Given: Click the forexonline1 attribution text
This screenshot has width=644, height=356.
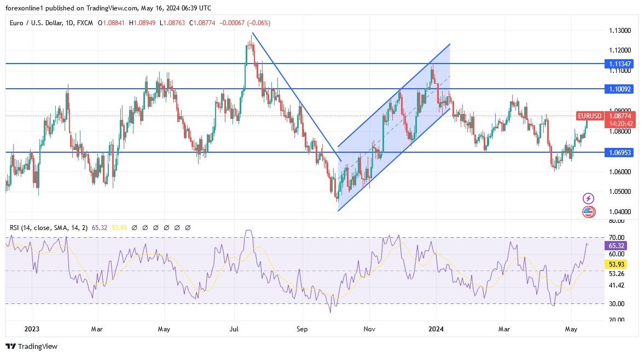Looking at the screenshot, I should point(19,8).
